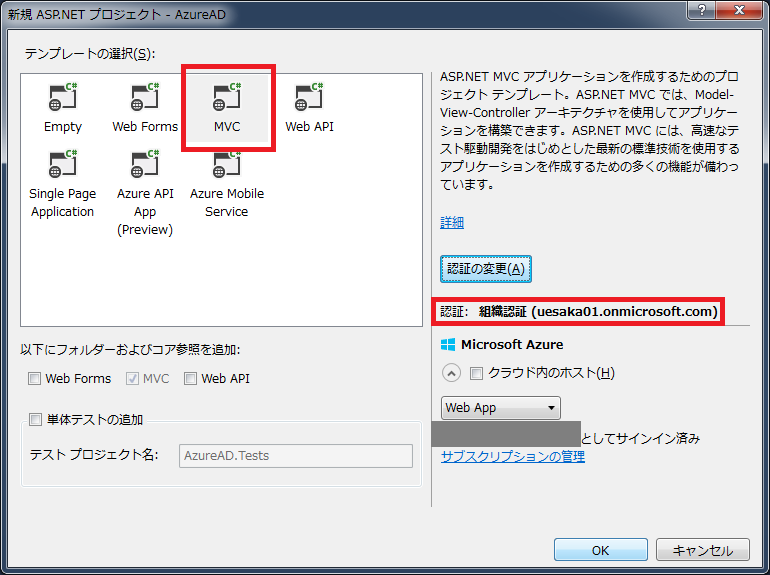The height and width of the screenshot is (575, 770).
Task: Click the テスト プロジェクト名 input field
Action: [296, 456]
